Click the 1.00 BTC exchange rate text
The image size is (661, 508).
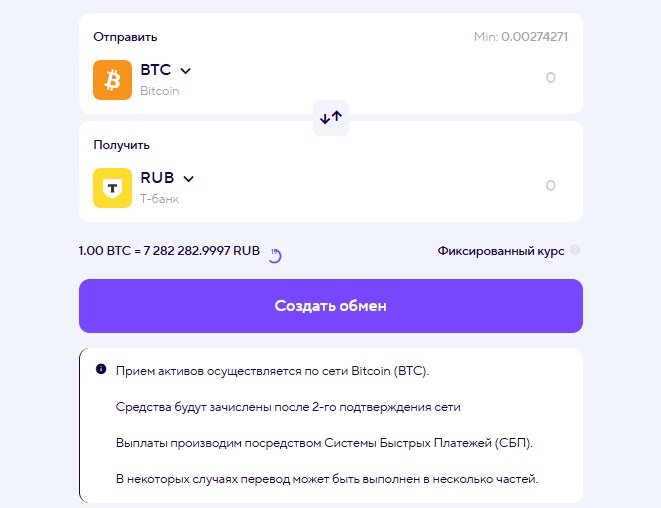coord(169,251)
